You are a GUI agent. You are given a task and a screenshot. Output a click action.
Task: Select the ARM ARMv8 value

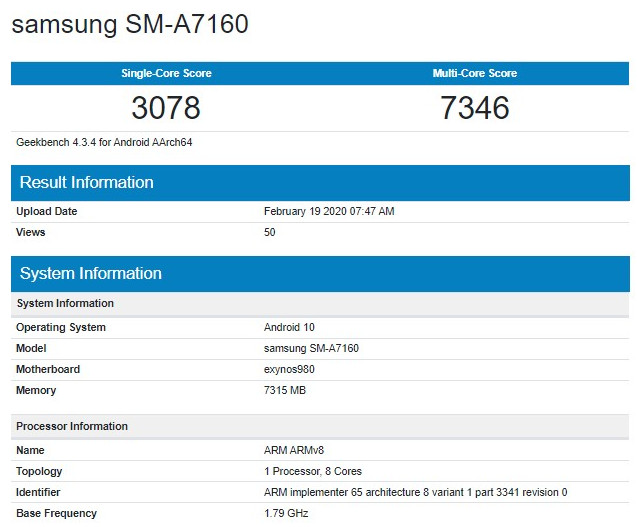point(294,450)
